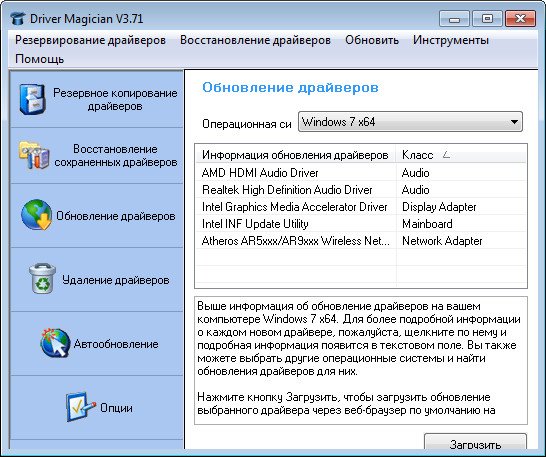Viewport: 546px width, 457px height.
Task: Open the Резервирование драйверов menu
Action: pyautogui.click(x=90, y=40)
